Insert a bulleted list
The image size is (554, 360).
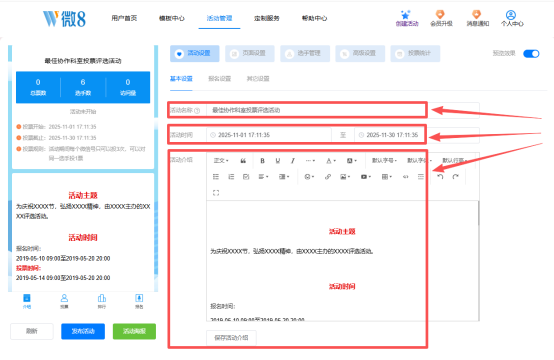coord(216,177)
